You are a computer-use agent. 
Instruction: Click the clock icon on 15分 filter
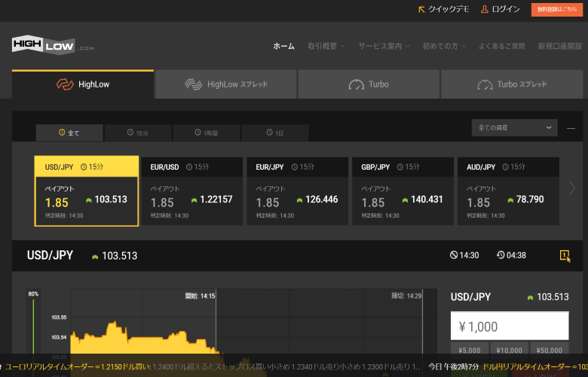pos(130,133)
